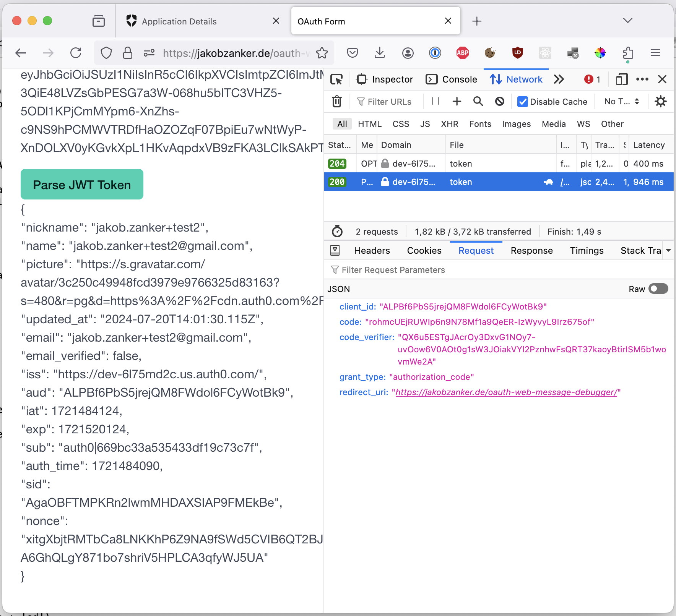Follow the redirect_uri link
The width and height of the screenshot is (676, 616).
[506, 392]
